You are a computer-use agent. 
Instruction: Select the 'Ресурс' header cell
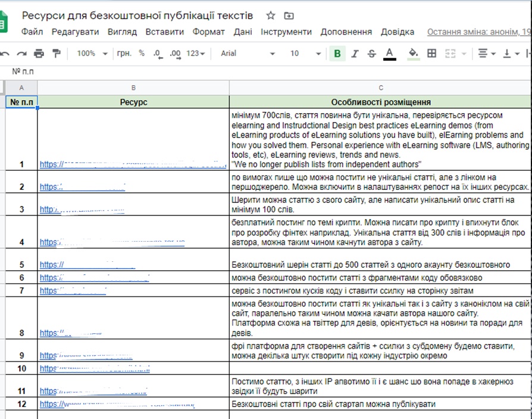133,102
